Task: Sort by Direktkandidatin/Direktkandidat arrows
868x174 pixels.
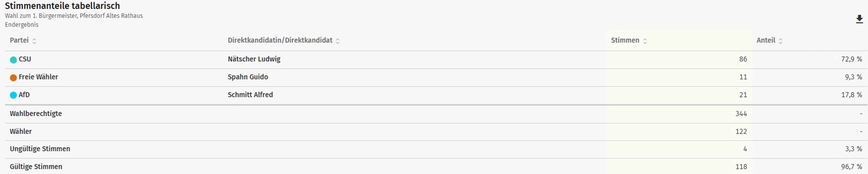Action: pos(337,41)
